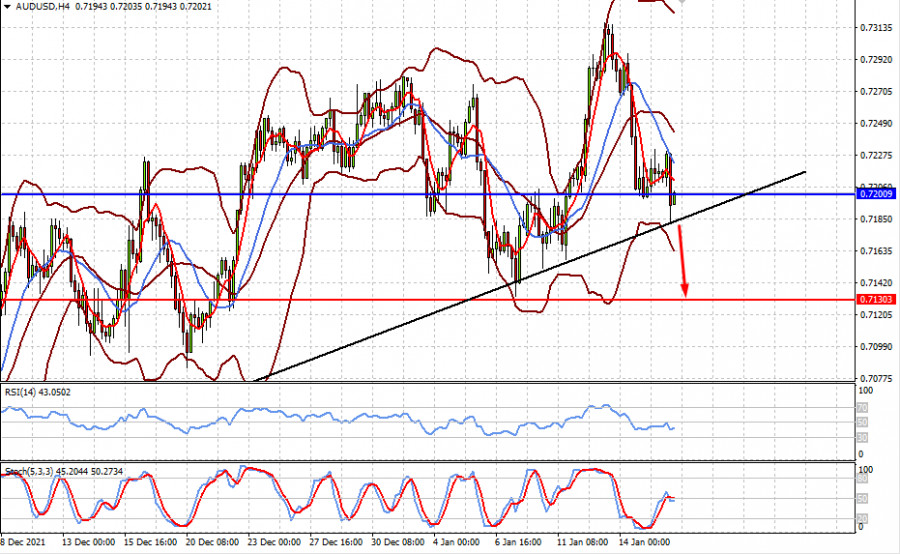Click the 0.73135 price axis value

(876, 28)
